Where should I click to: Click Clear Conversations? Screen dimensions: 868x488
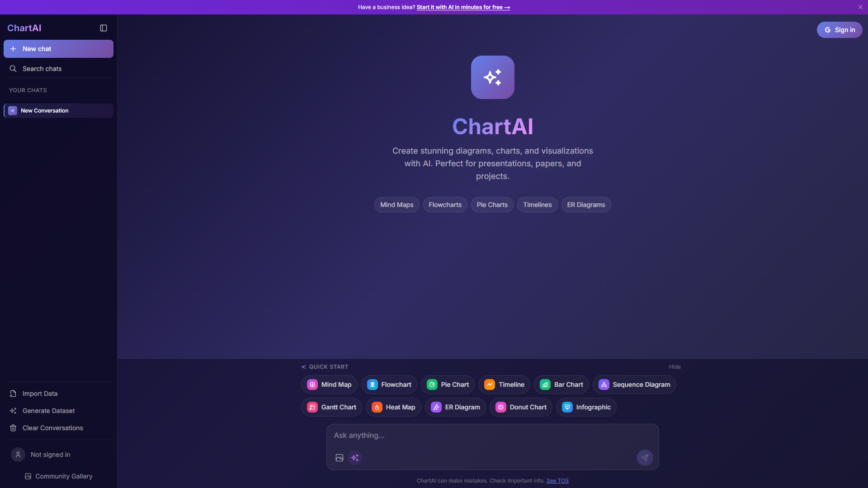click(x=58, y=428)
